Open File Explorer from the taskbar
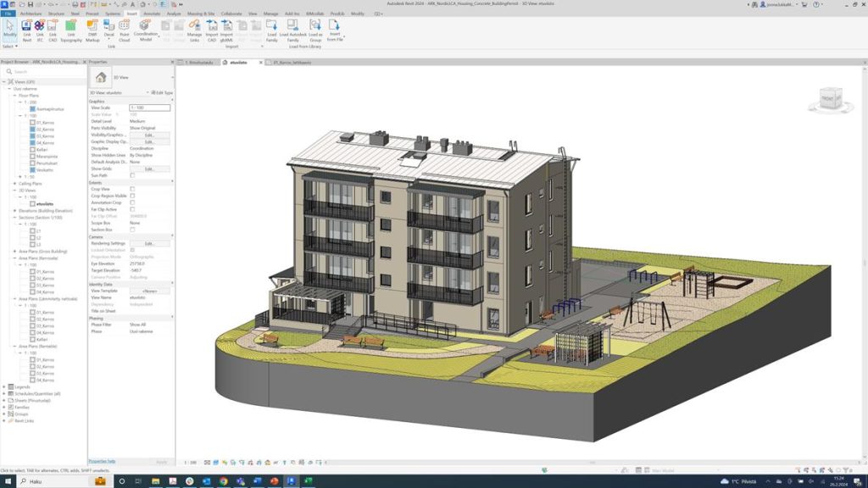 [x=156, y=481]
